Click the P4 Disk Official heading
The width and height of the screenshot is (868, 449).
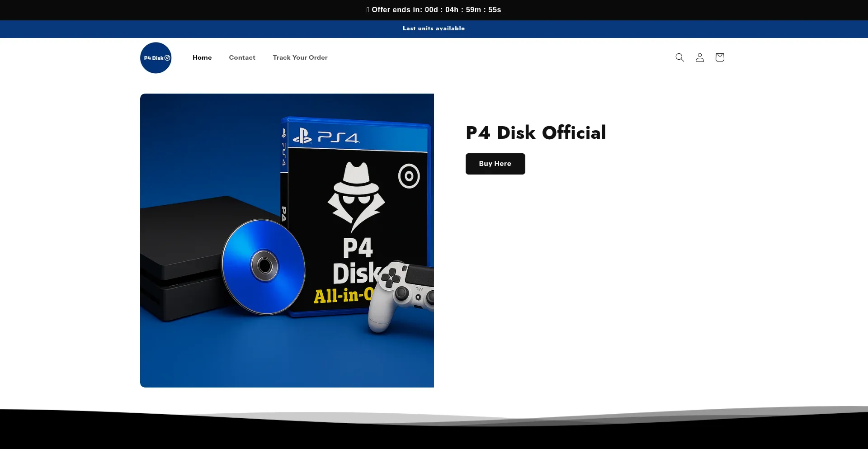pos(536,132)
